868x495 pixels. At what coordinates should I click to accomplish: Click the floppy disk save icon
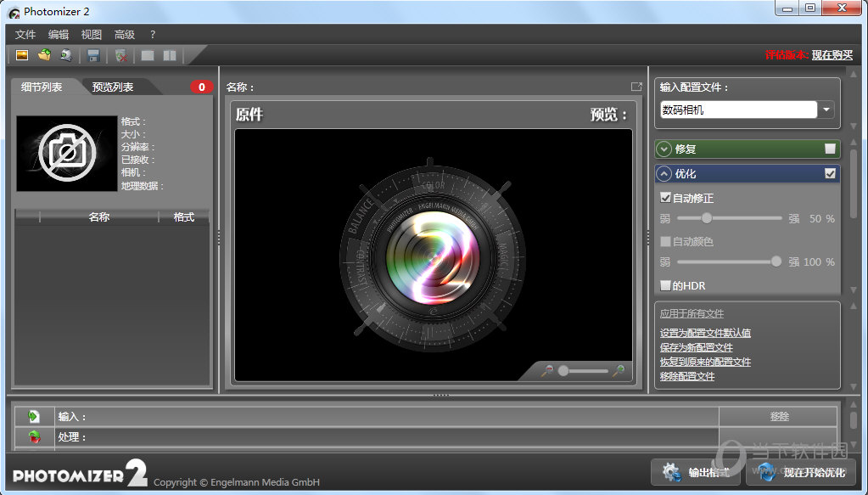93,55
